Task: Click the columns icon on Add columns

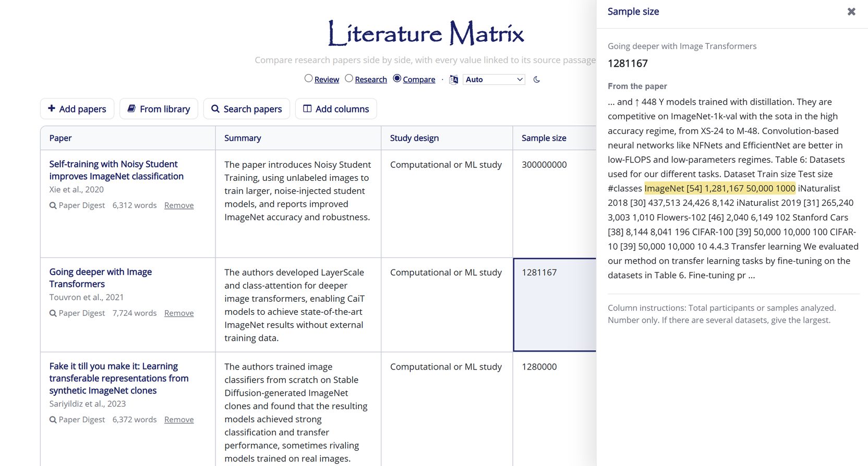Action: click(x=308, y=108)
